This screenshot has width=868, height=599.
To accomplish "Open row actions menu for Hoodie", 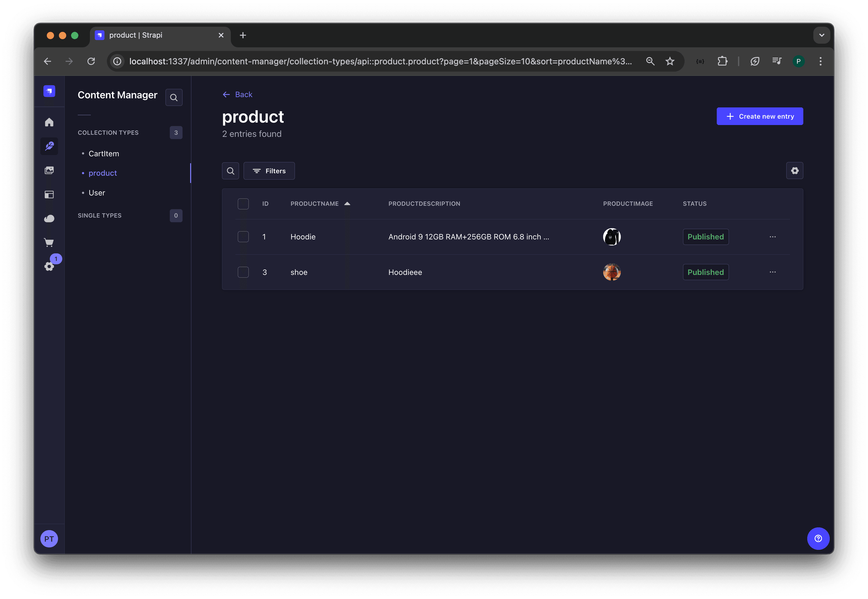I will (773, 237).
